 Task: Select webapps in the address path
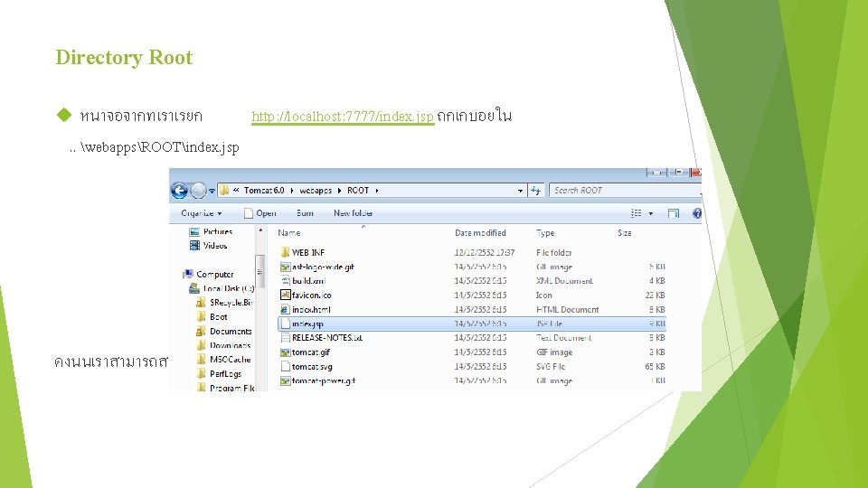(x=316, y=191)
